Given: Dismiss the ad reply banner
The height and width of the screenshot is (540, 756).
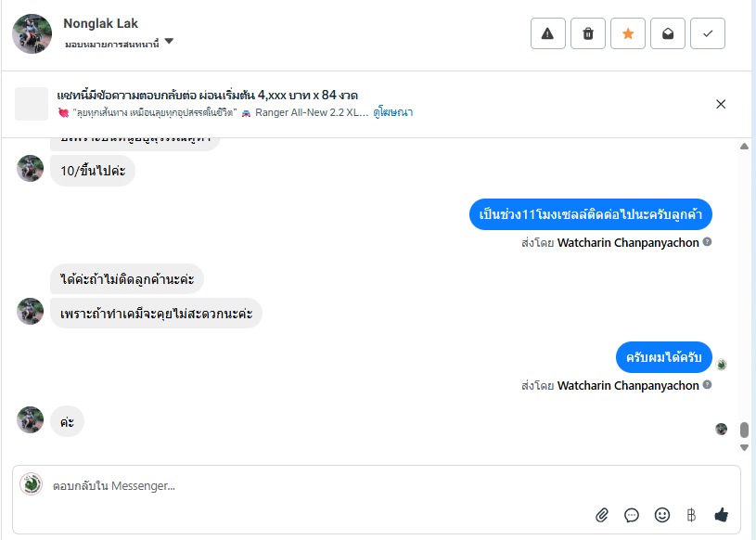Looking at the screenshot, I should click(721, 104).
